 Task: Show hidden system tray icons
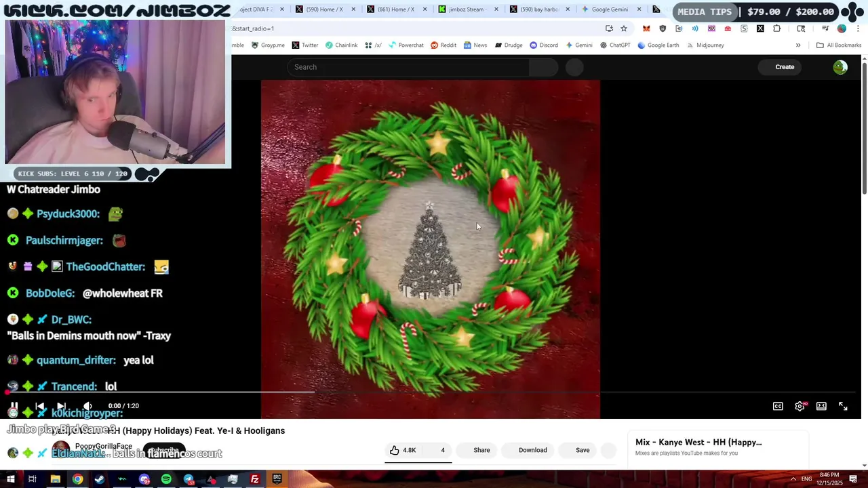pyautogui.click(x=793, y=479)
